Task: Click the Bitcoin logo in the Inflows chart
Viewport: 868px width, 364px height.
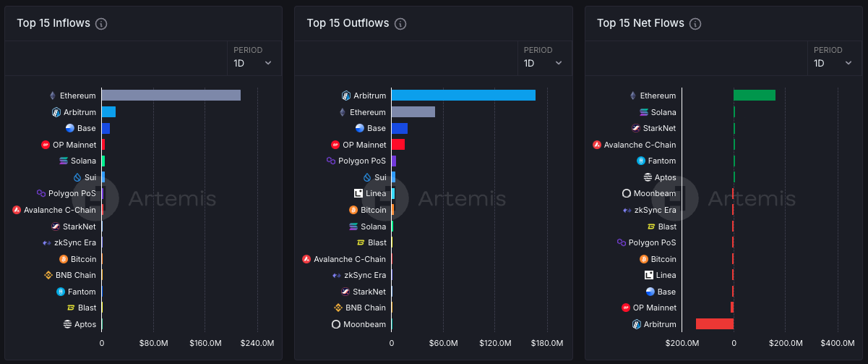Action: coord(64,259)
